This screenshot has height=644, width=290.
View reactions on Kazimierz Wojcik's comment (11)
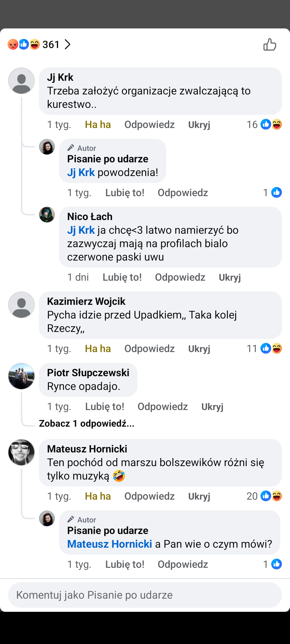[x=264, y=349]
